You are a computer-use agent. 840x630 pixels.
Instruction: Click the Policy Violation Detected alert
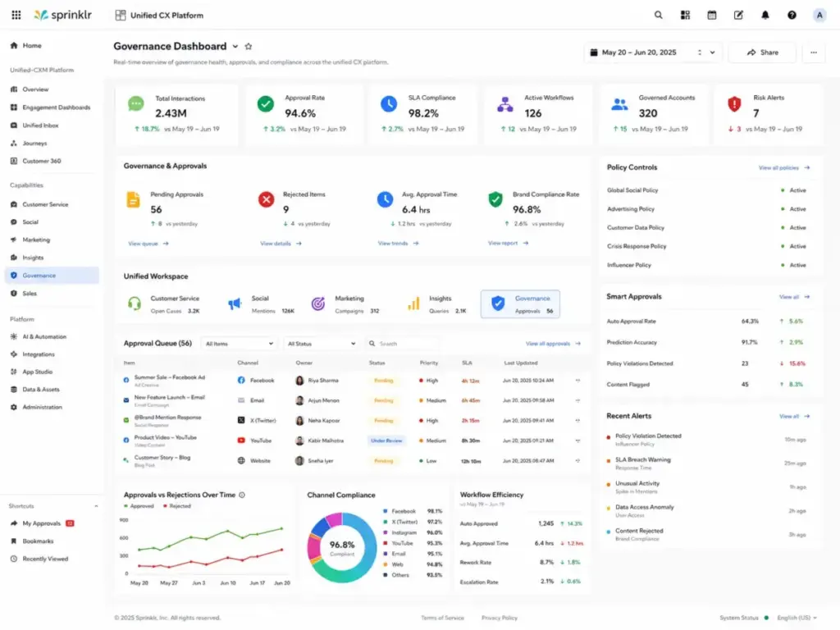(x=706, y=440)
